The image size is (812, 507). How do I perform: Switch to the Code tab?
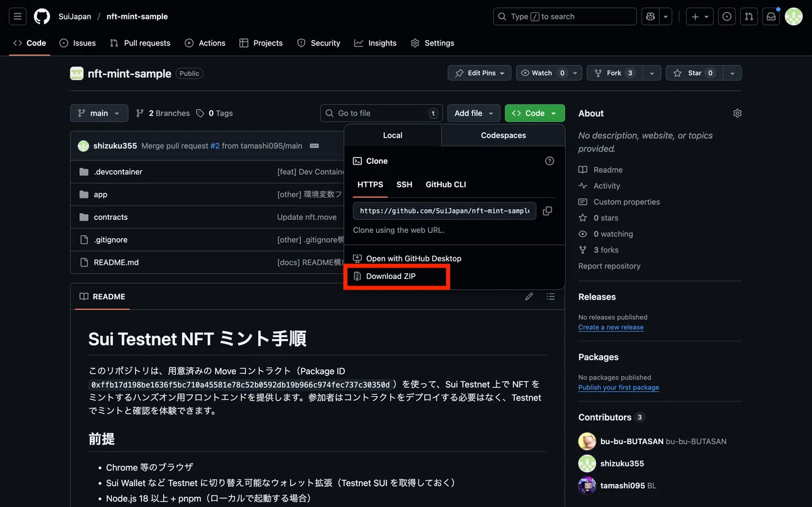pyautogui.click(x=30, y=43)
